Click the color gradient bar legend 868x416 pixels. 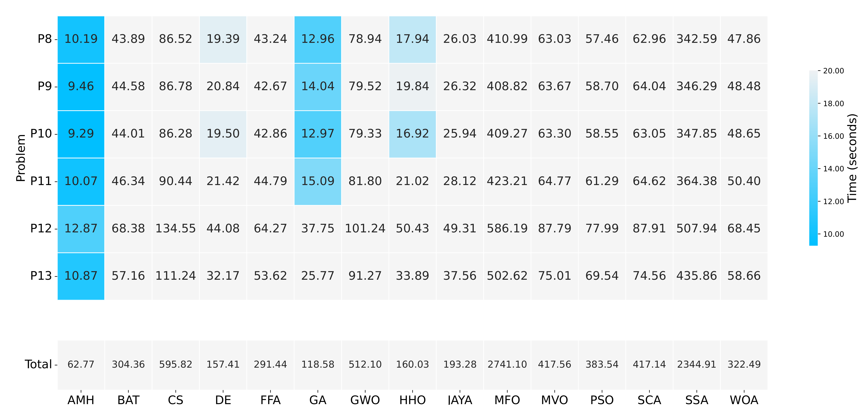point(813,158)
